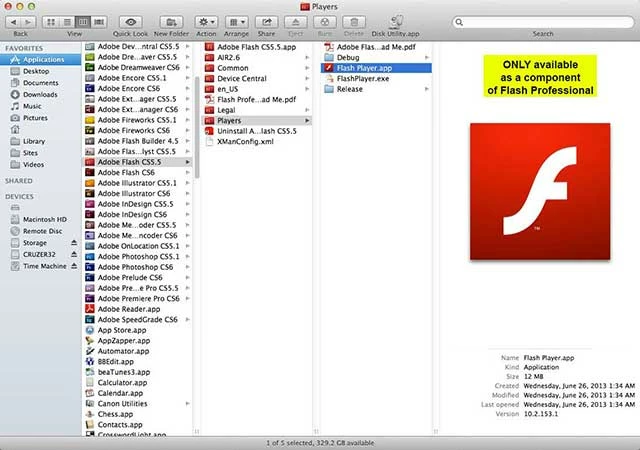The image size is (640, 450).
Task: Eject the Storage volume
Action: click(74, 243)
